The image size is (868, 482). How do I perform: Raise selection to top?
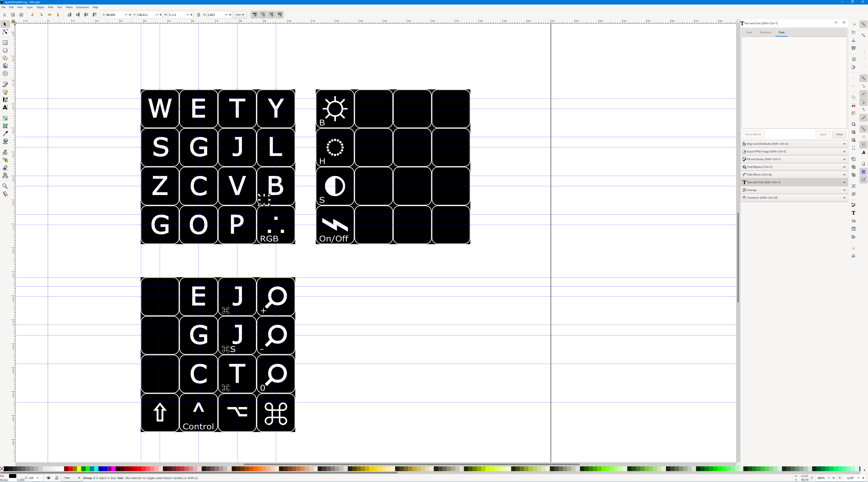coord(95,14)
